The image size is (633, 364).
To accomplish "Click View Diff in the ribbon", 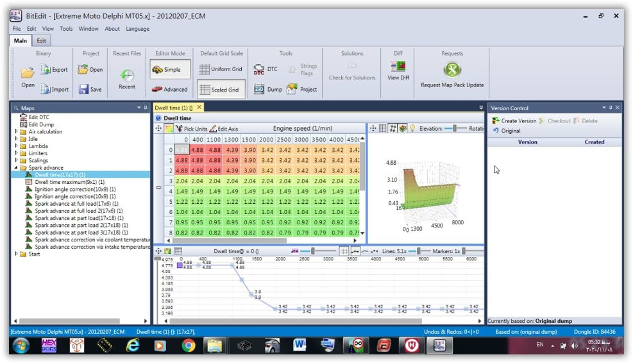I will tap(398, 70).
